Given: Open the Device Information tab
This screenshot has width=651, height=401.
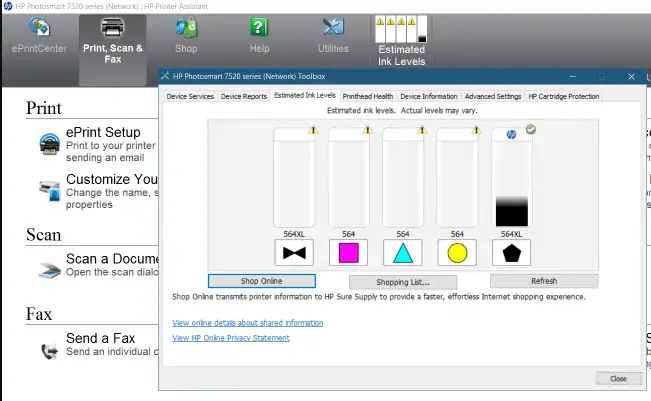Looking at the screenshot, I should [x=429, y=96].
